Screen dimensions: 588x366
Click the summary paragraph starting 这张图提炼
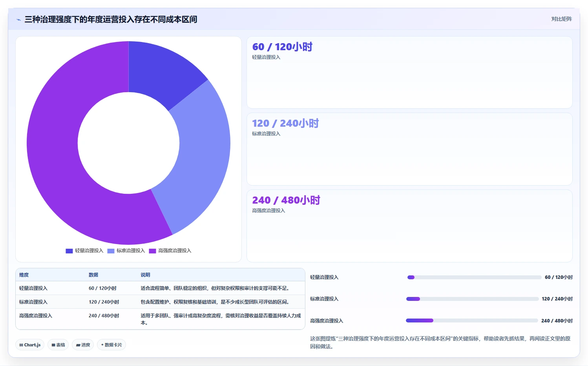[440, 342]
